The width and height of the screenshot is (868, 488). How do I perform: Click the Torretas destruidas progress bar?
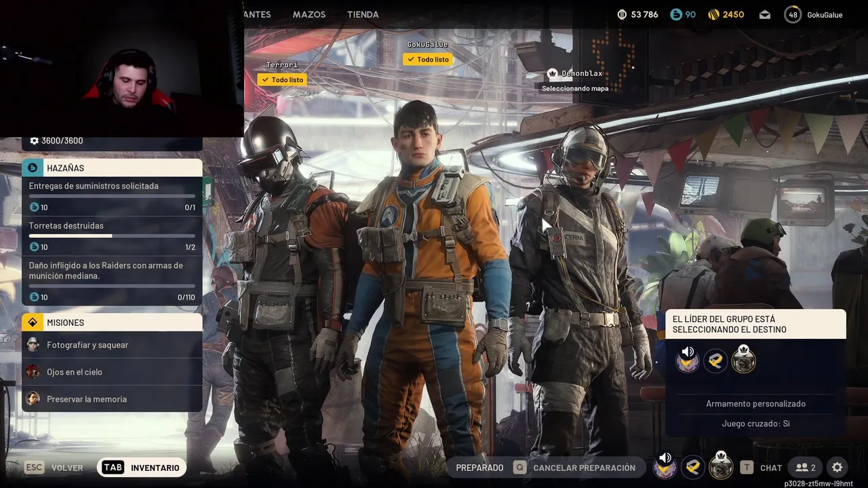coord(112,236)
